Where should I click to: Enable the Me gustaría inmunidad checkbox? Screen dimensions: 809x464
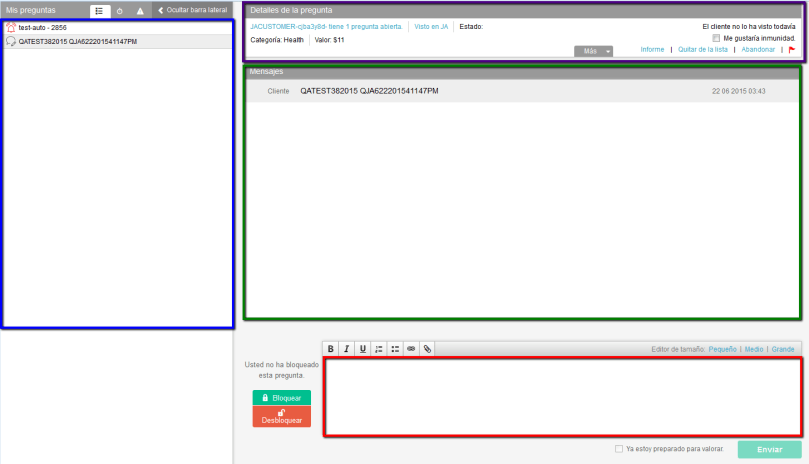pos(716,38)
